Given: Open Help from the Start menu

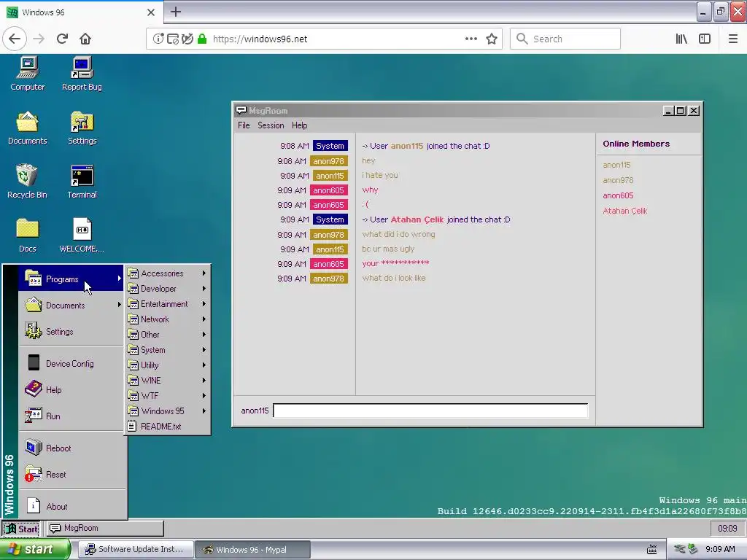Looking at the screenshot, I should 71,390.
